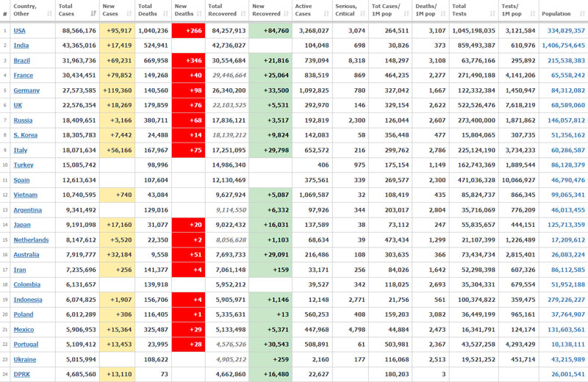Open the S. Korea country link
Screen dimensions: 588x382
pos(26,135)
